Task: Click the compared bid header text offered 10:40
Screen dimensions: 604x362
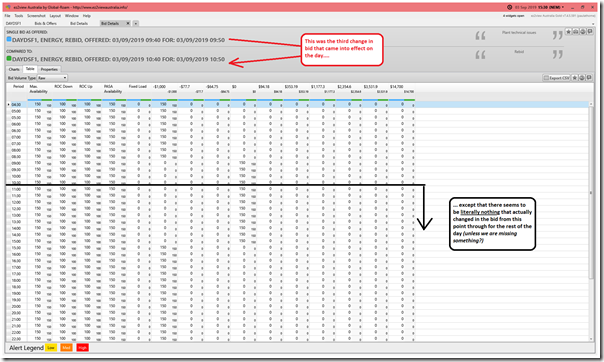Action: pos(118,59)
